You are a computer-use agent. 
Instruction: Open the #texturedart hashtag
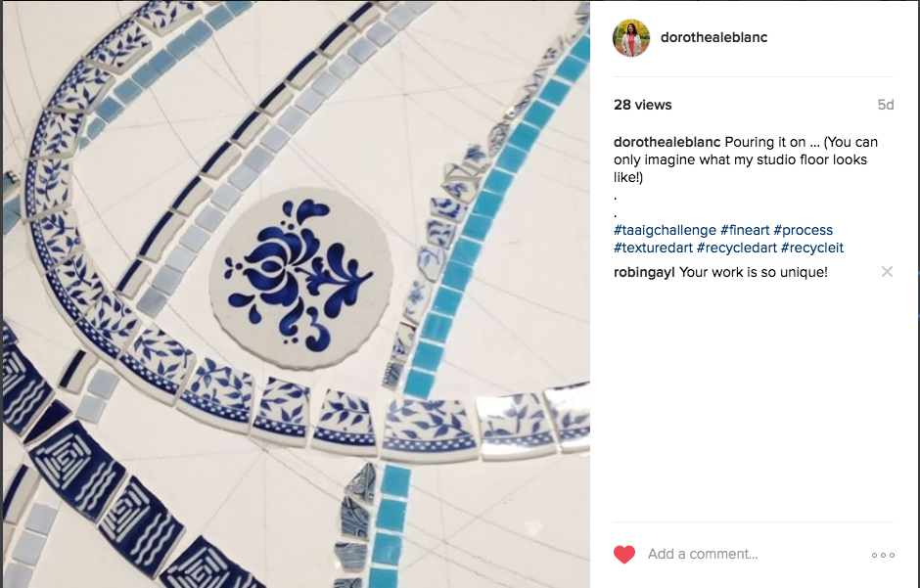[653, 248]
